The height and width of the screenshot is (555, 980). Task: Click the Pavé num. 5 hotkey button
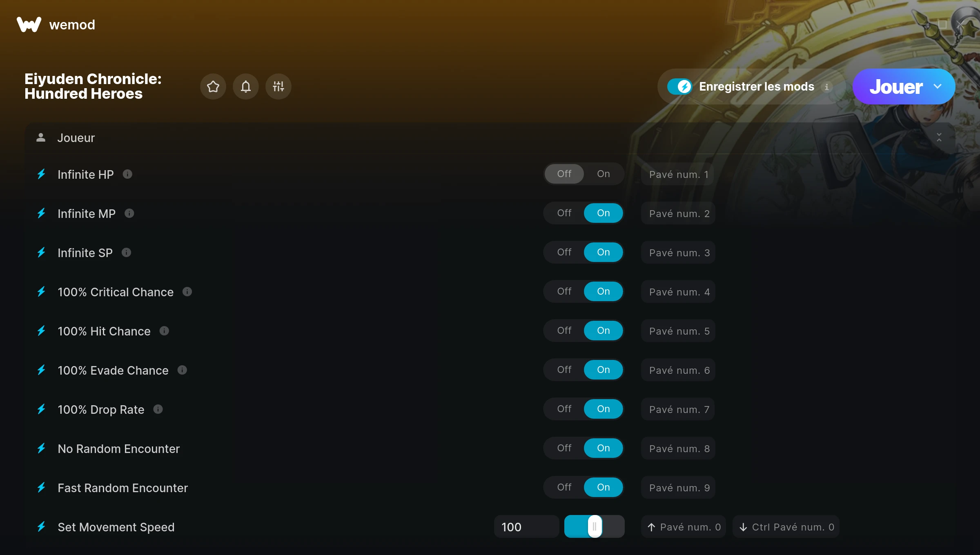click(678, 331)
